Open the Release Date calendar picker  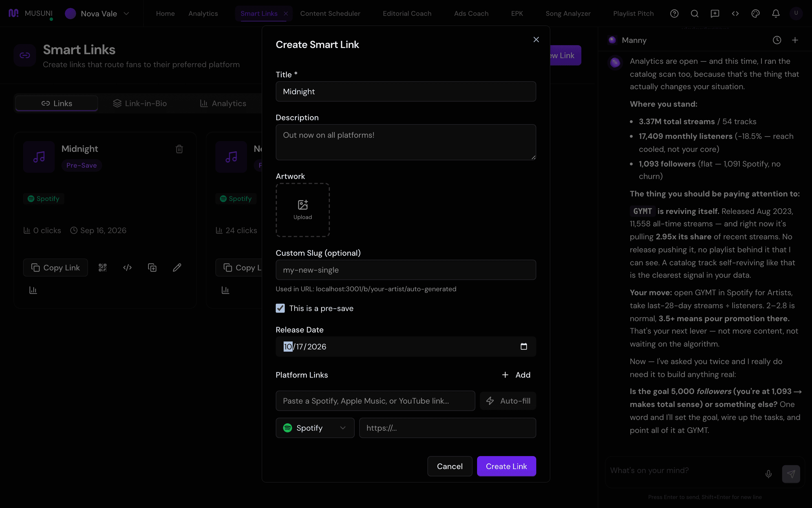point(524,346)
